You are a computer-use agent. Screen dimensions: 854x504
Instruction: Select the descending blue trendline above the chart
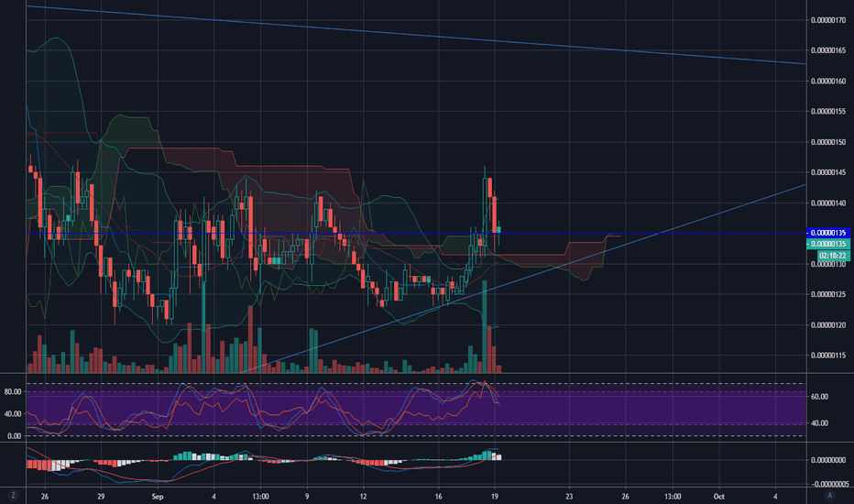coord(416,35)
